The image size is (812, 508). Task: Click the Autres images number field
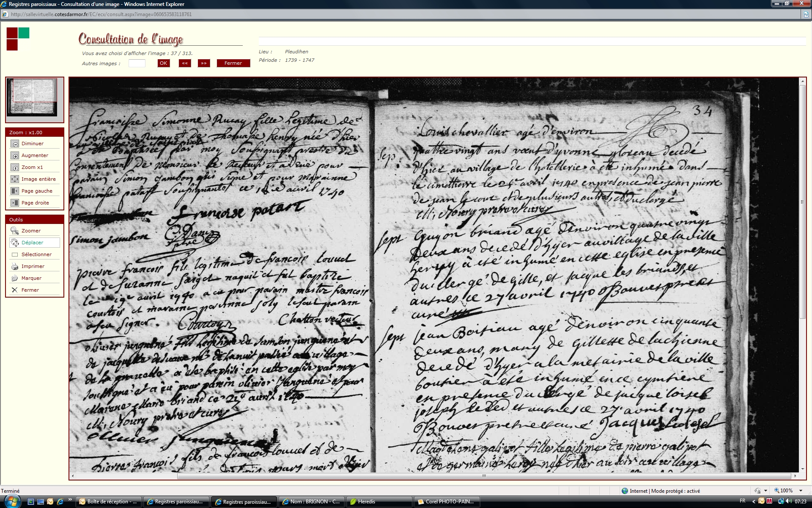click(137, 63)
